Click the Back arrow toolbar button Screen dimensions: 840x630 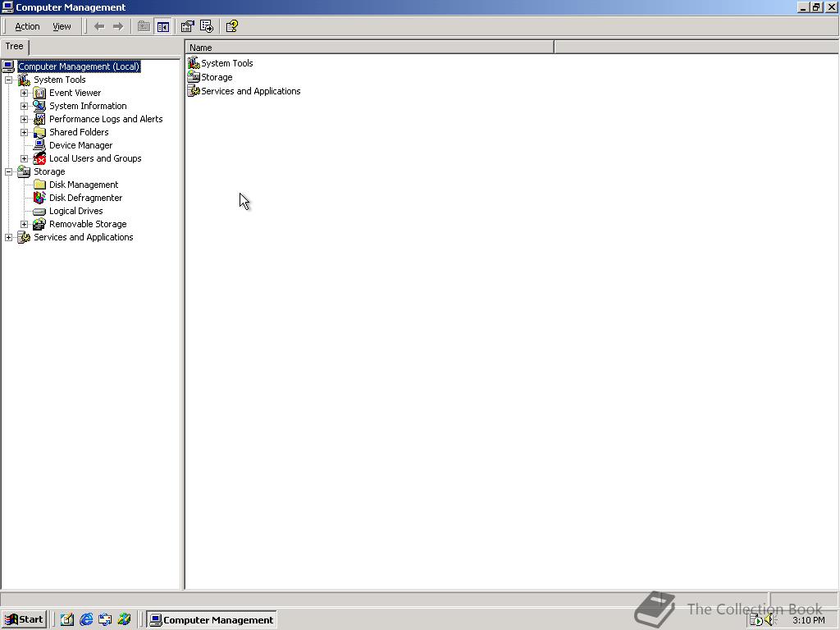99,26
